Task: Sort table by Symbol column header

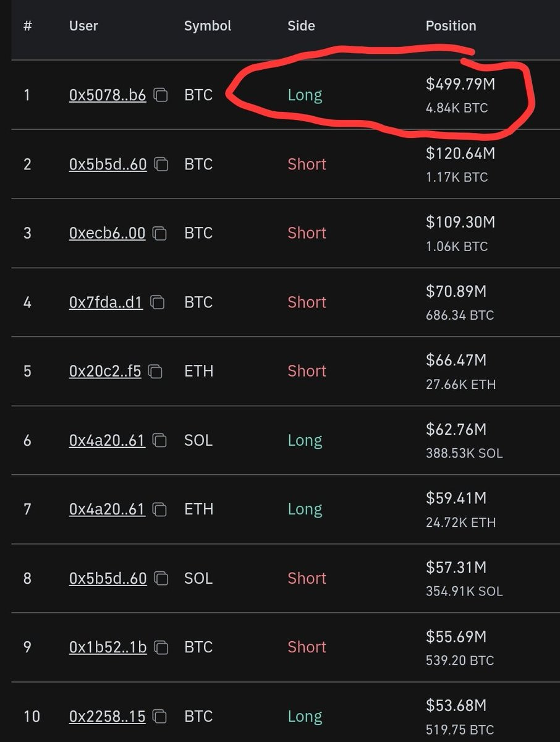Action: coord(208,26)
